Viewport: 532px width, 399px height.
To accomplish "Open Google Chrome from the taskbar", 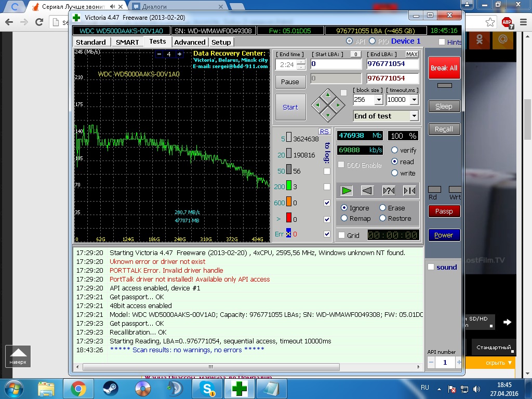I will click(x=78, y=389).
